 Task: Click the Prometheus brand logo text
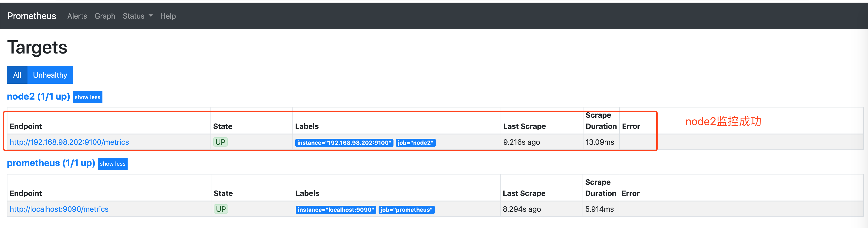click(x=32, y=16)
